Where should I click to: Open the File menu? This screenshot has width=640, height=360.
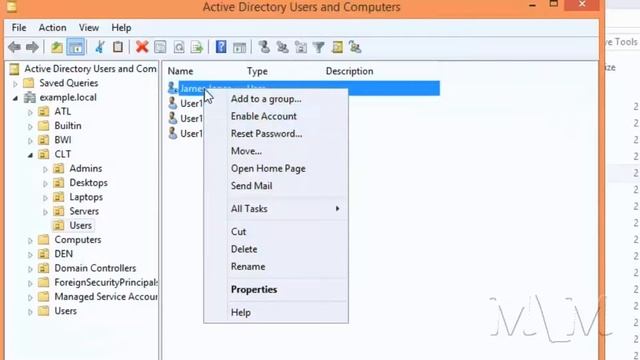coord(19,28)
